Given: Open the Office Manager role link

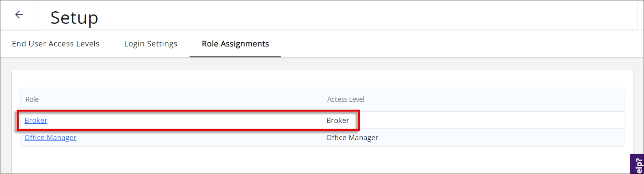Looking at the screenshot, I should coord(50,138).
